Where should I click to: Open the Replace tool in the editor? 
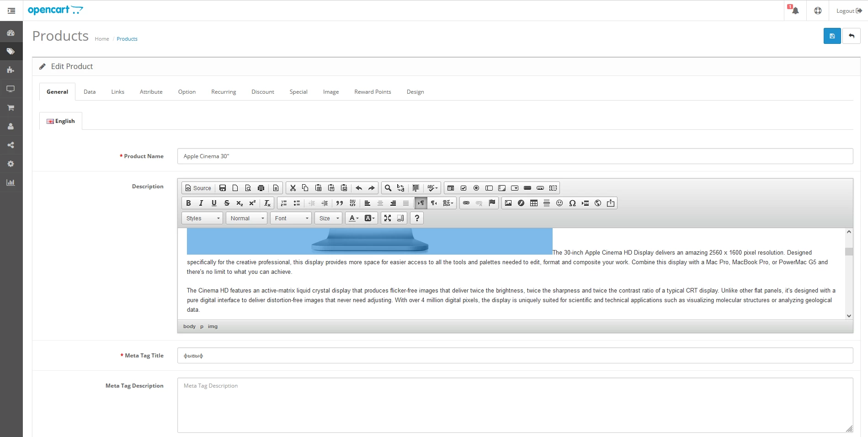401,188
